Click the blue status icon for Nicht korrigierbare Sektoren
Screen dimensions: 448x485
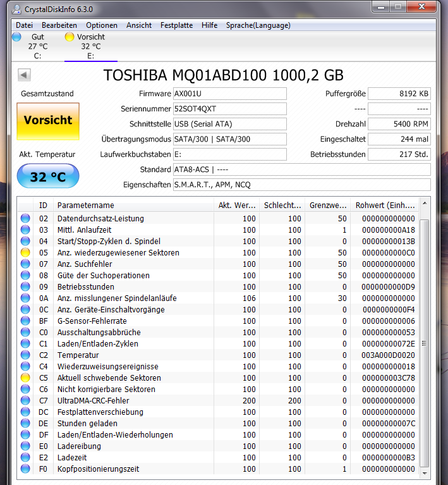click(x=25, y=389)
